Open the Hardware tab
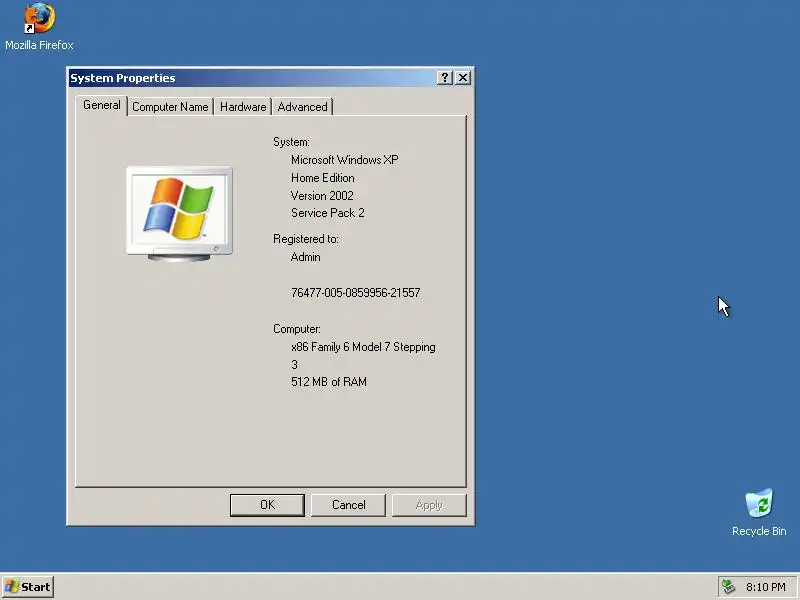Image resolution: width=800 pixels, height=600 pixels. [243, 107]
